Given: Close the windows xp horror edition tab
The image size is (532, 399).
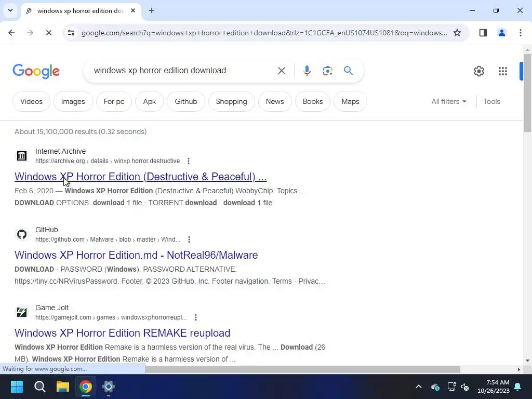Looking at the screenshot, I should pyautogui.click(x=133, y=10).
